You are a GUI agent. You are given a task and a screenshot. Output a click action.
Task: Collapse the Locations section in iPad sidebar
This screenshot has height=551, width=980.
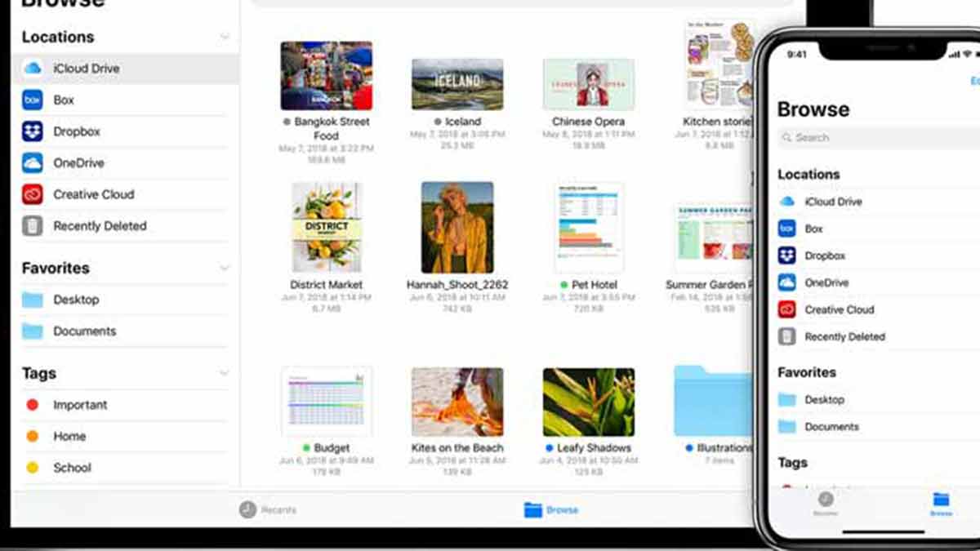[225, 38]
